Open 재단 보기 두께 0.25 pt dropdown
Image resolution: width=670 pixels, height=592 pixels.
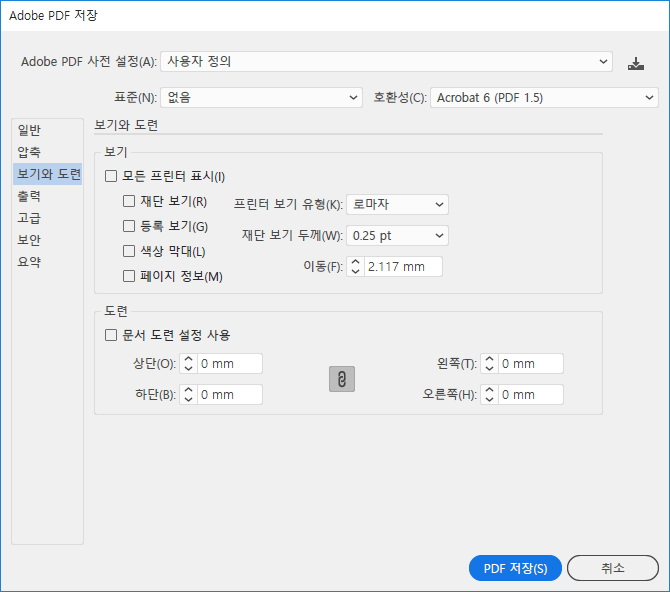pos(397,236)
